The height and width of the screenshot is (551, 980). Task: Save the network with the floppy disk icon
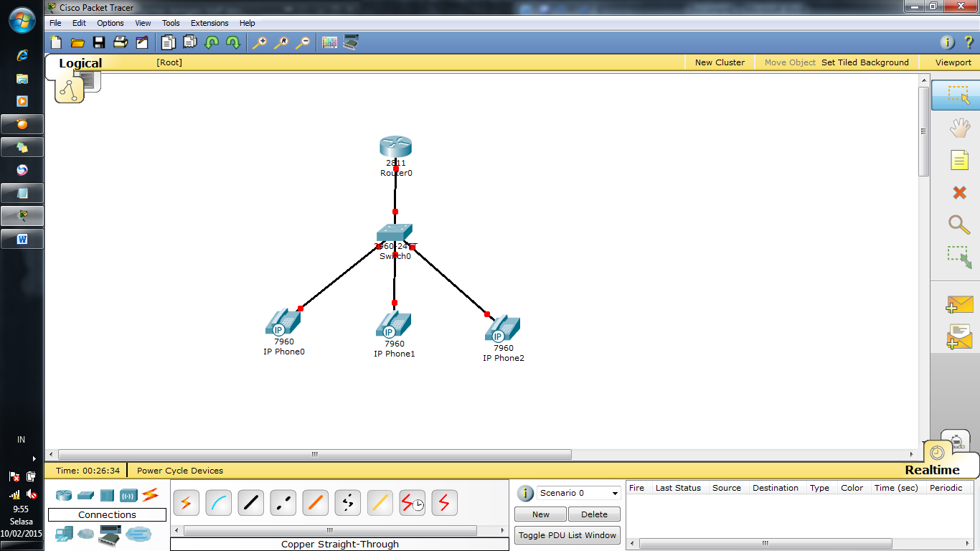click(99, 42)
